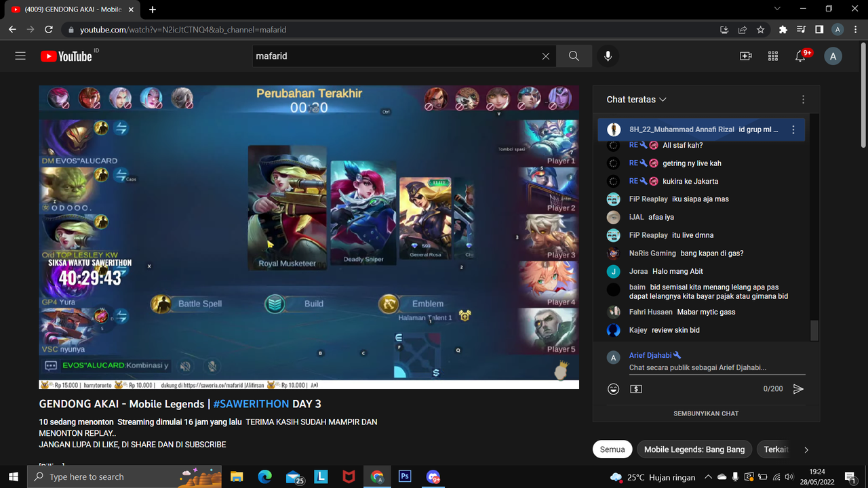Open the Super Chat dollar icon

tap(636, 389)
